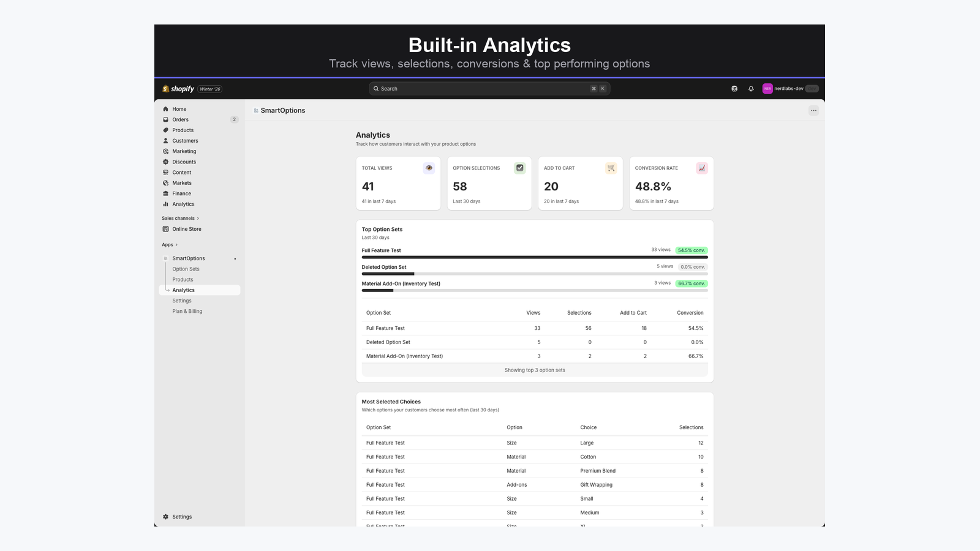Switch to the Option Sets tab under SmartOptions
The image size is (980, 551).
[186, 269]
